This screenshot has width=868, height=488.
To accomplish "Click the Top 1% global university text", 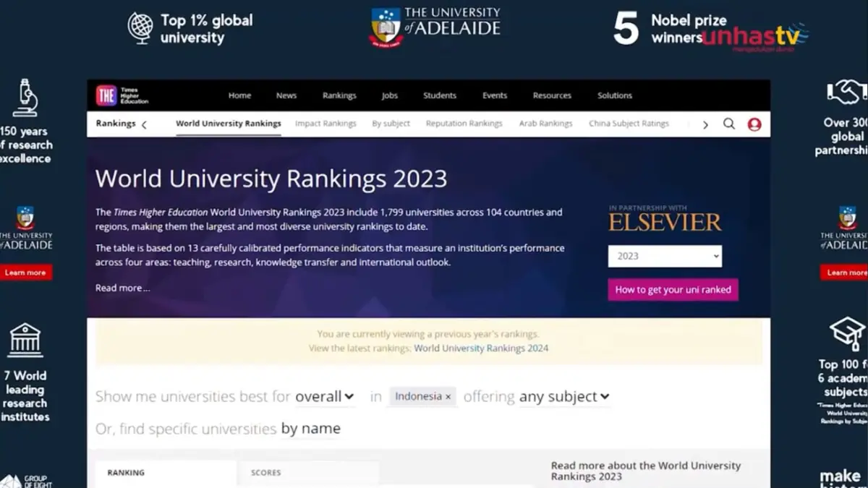I will click(207, 29).
